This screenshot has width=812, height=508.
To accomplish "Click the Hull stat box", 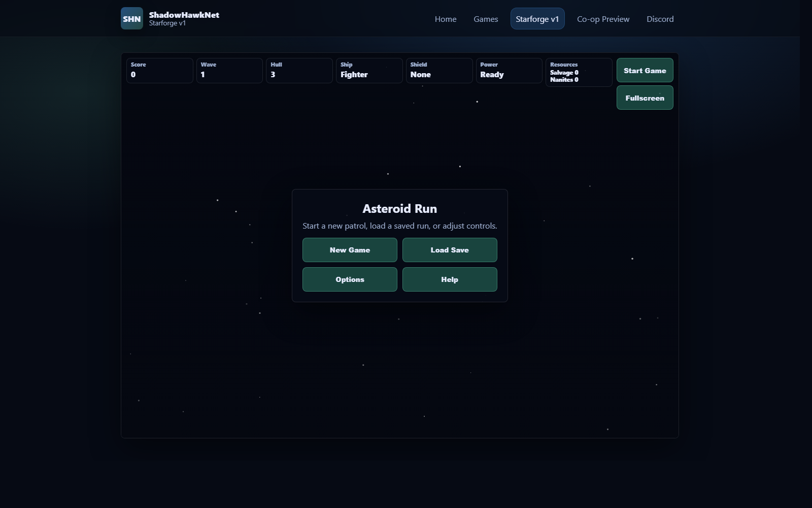I will pyautogui.click(x=299, y=71).
